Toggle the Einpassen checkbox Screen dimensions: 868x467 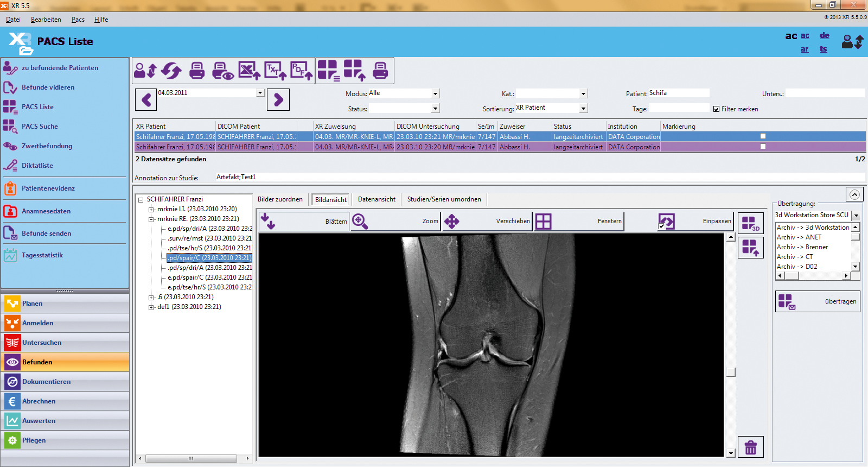[x=661, y=226]
